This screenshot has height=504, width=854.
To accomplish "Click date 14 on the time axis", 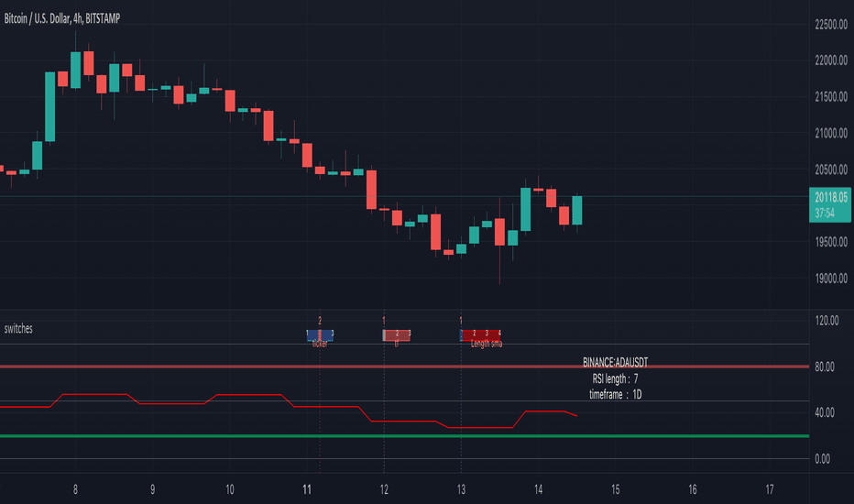I will (x=538, y=489).
